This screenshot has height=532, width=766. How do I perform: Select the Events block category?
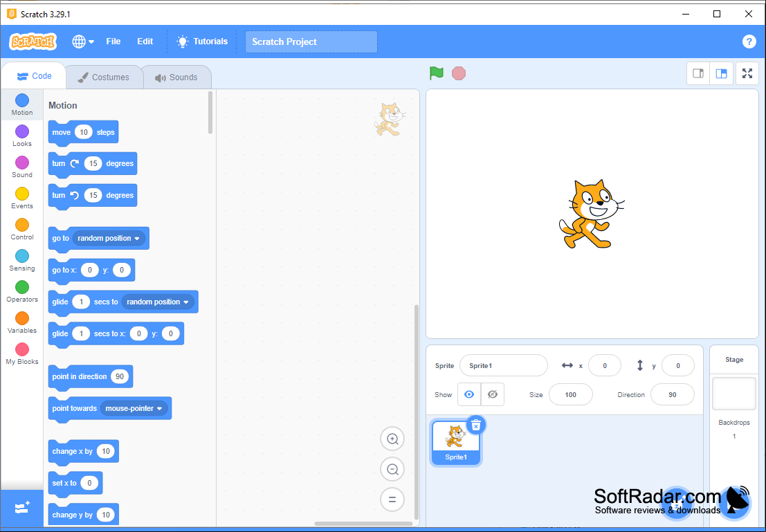pyautogui.click(x=22, y=199)
